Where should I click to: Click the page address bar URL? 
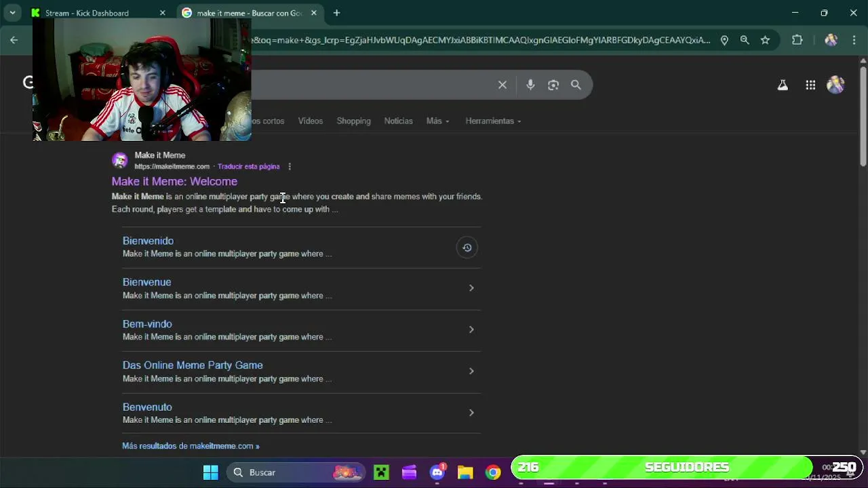pyautogui.click(x=480, y=40)
